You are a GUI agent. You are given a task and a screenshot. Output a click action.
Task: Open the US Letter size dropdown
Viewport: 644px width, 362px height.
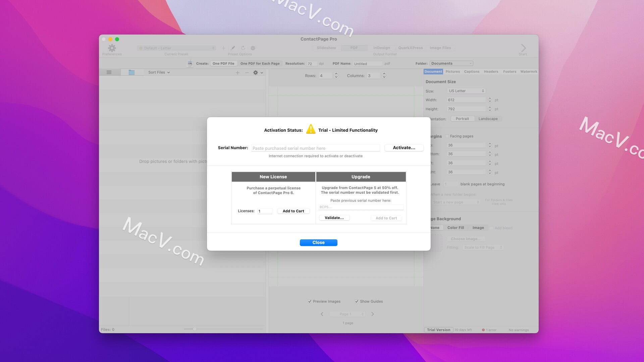(466, 91)
